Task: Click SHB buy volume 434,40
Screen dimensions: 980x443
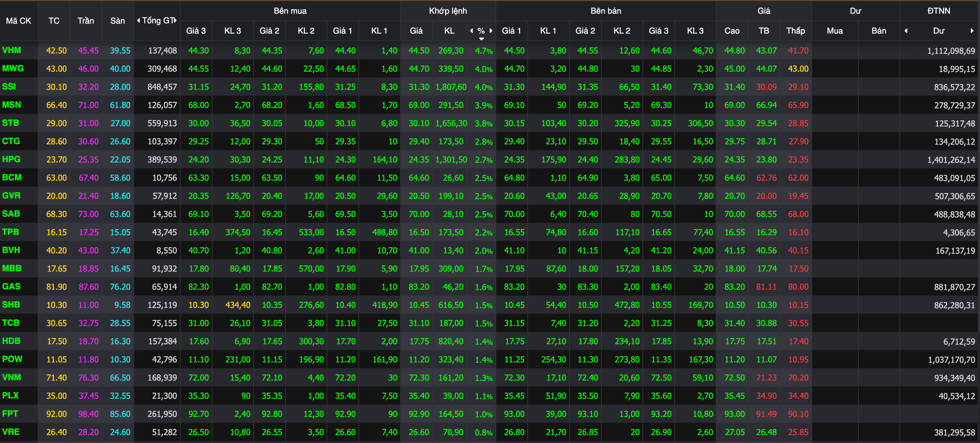Action: (238, 305)
